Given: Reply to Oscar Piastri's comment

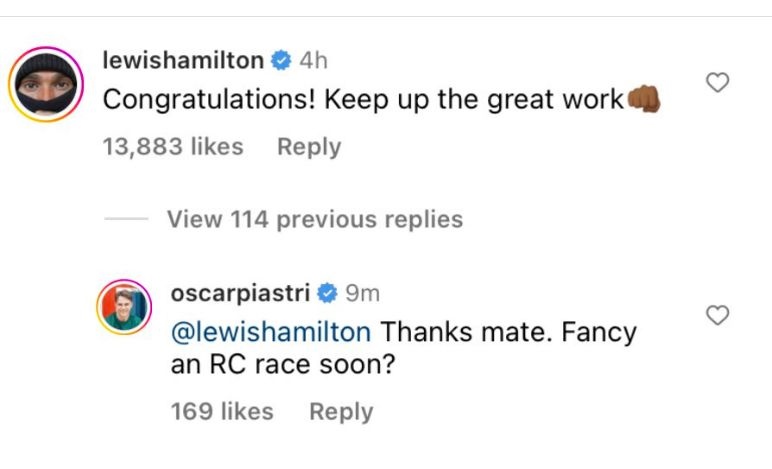Looking at the screenshot, I should point(341,411).
